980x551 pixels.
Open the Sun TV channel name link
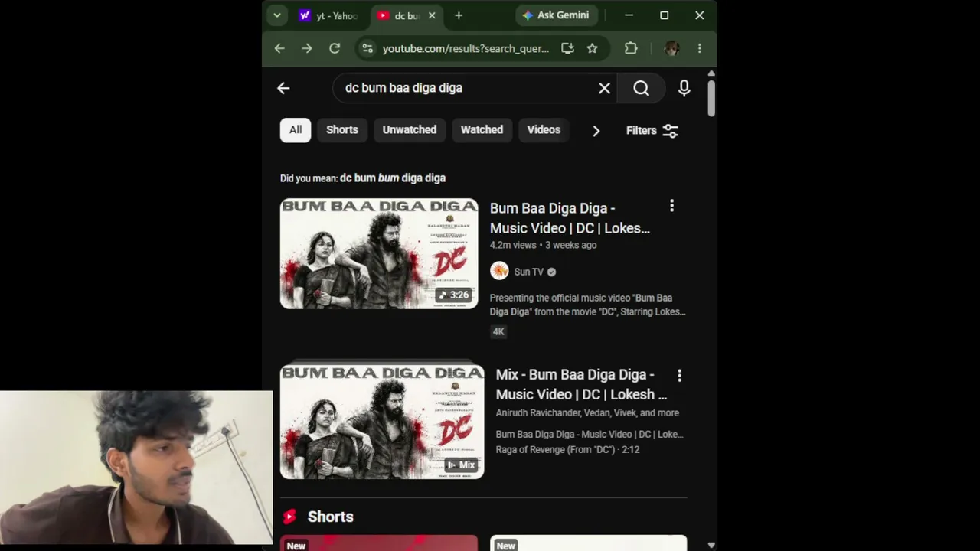(528, 272)
